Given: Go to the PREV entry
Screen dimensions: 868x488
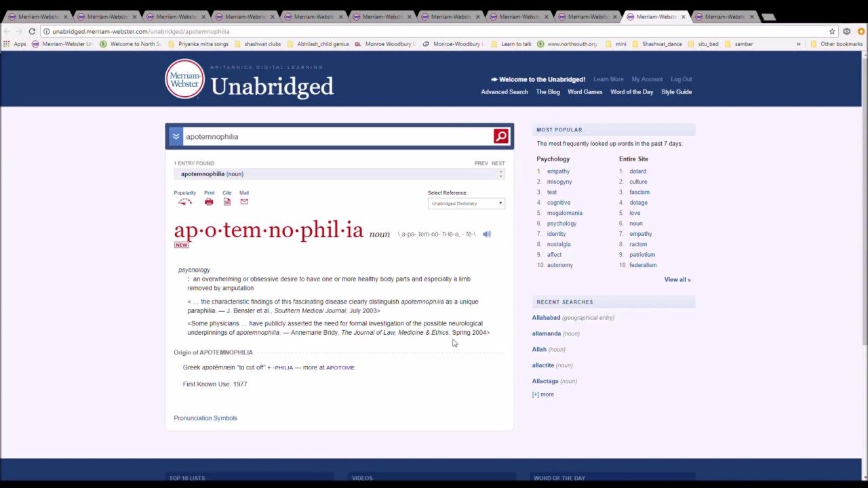Looking at the screenshot, I should 481,163.
